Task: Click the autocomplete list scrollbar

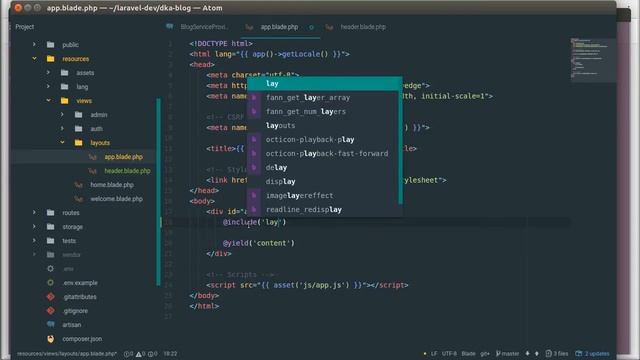Action: point(400,147)
